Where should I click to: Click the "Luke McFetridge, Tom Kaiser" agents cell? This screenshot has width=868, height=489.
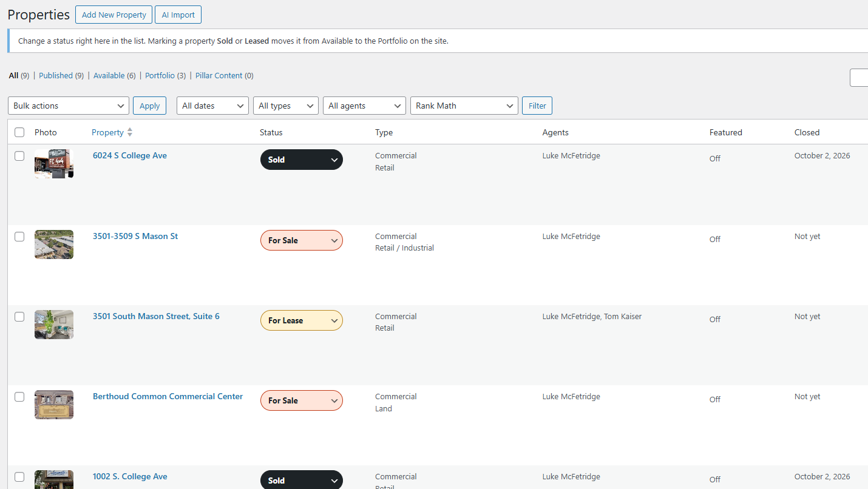point(592,317)
